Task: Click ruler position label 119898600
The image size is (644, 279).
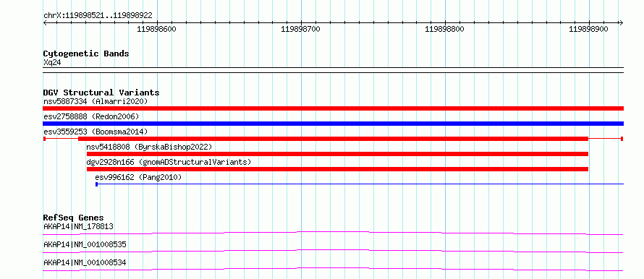Action: click(x=156, y=29)
